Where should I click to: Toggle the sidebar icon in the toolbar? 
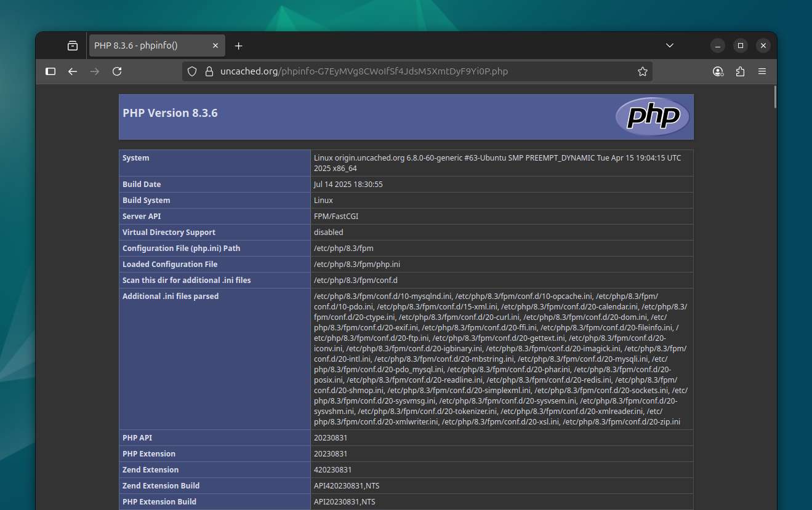pyautogui.click(x=50, y=71)
